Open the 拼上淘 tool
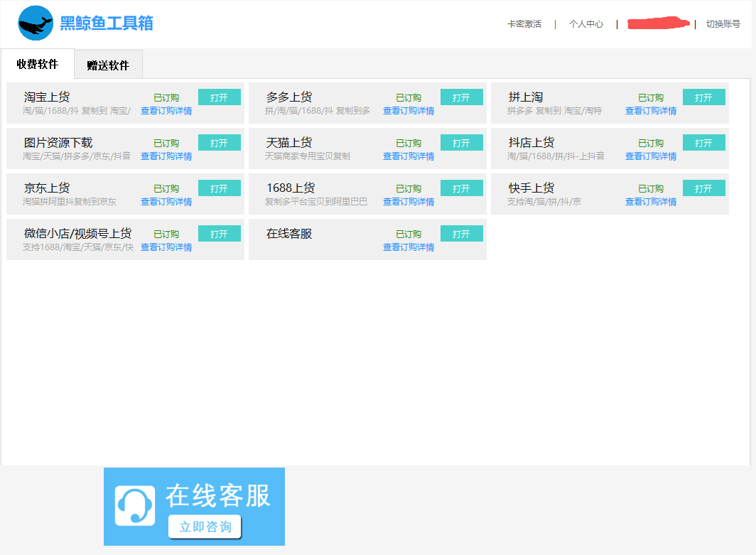 pos(704,97)
